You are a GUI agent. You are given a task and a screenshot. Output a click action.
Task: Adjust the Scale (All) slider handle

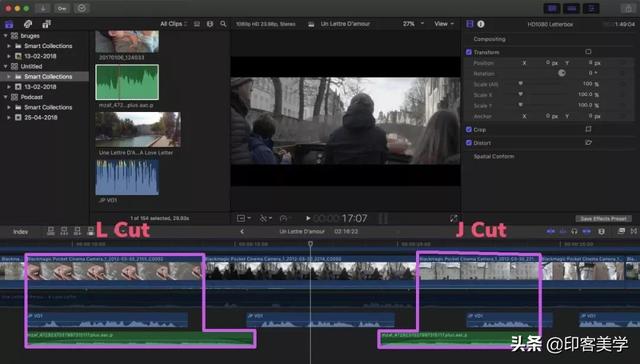pos(520,83)
